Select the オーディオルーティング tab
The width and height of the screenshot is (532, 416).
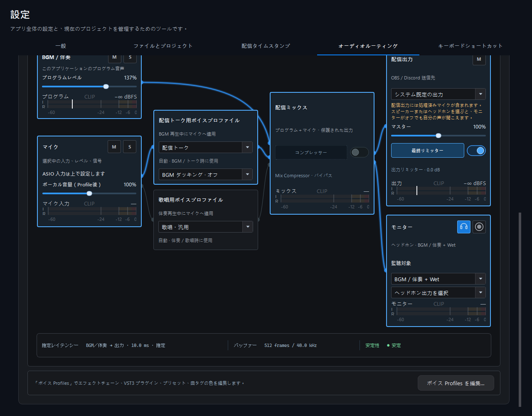(368, 46)
